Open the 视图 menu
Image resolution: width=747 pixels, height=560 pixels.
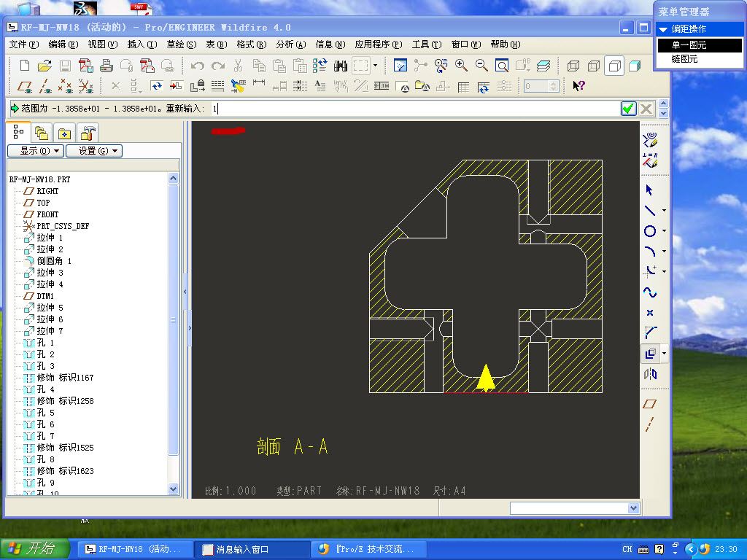[x=102, y=44]
